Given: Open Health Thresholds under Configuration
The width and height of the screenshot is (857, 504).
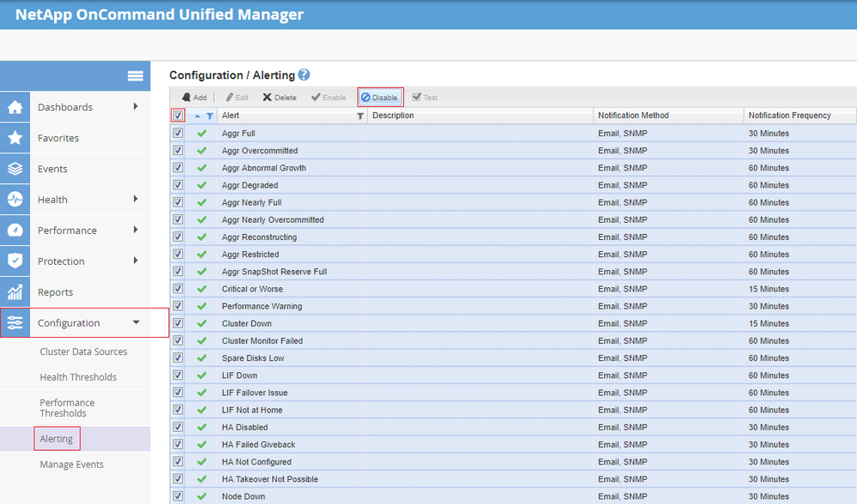Looking at the screenshot, I should 78,377.
